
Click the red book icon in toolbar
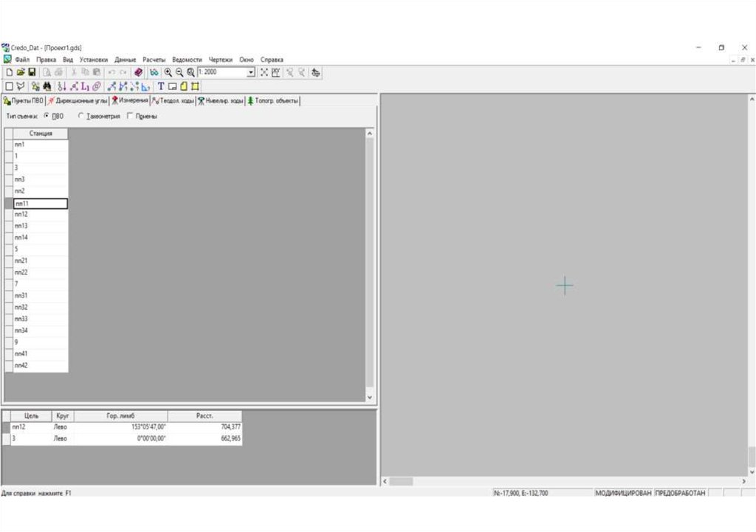click(139, 72)
